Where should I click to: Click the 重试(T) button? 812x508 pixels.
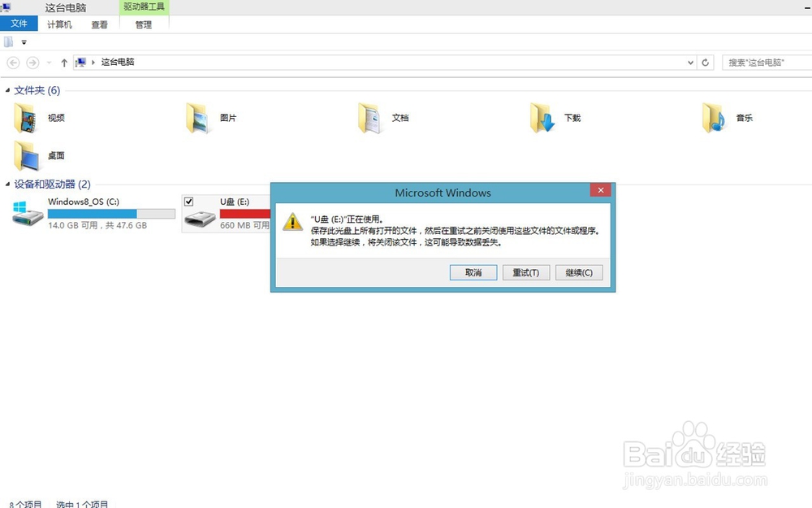(526, 272)
